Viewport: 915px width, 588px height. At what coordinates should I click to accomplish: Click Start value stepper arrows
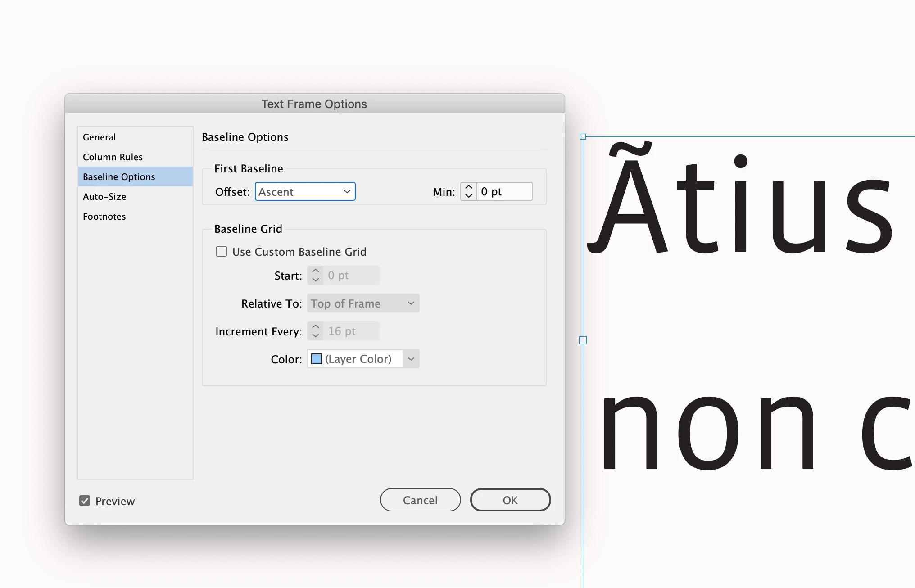(x=315, y=275)
